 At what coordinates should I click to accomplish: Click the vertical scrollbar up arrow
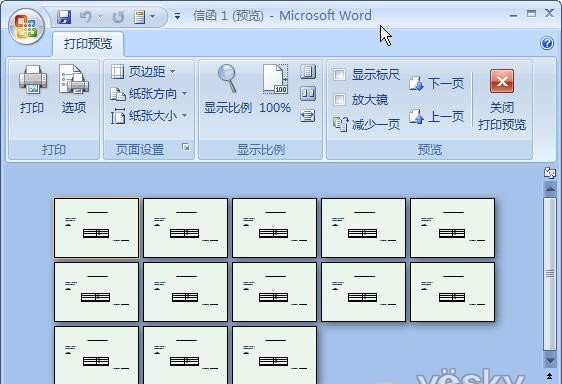pos(549,189)
